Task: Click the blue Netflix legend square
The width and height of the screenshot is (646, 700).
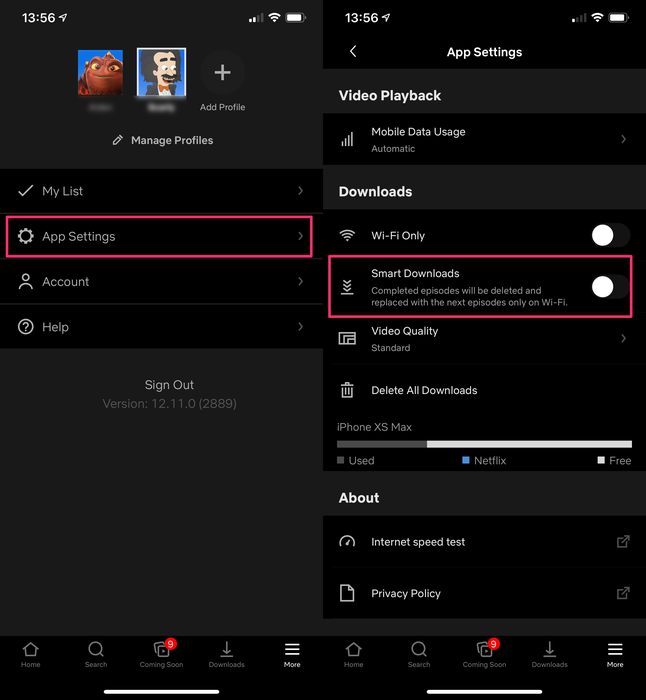Action: (x=466, y=460)
